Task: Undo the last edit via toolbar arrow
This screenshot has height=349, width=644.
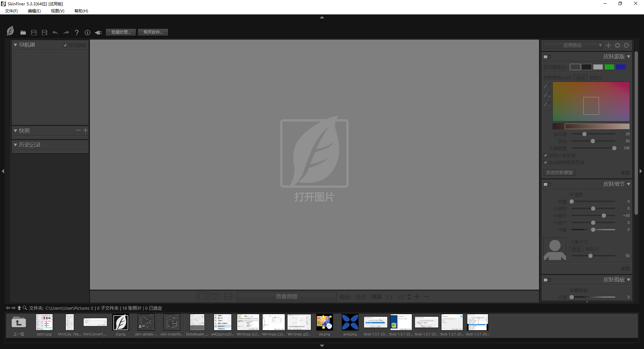Action: tap(55, 33)
